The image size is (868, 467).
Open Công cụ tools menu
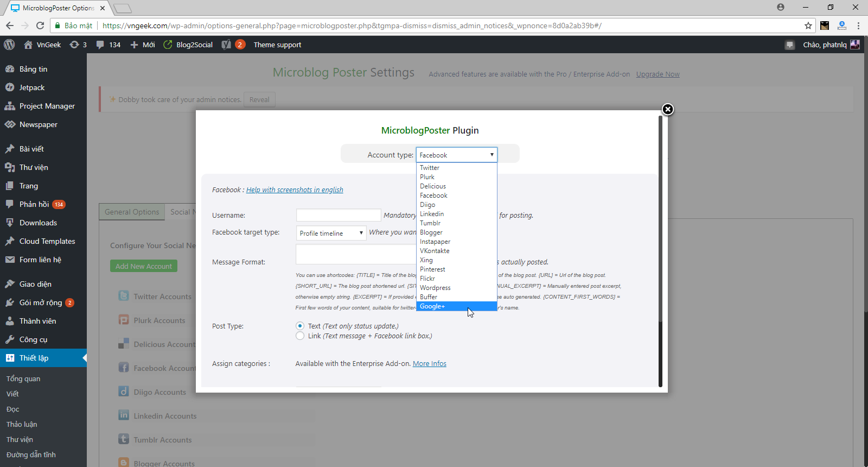43,339
